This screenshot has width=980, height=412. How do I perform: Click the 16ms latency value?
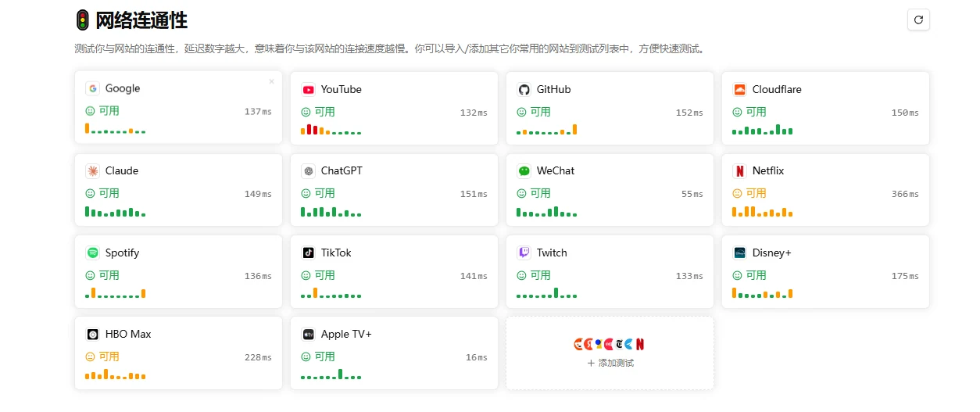click(x=477, y=357)
